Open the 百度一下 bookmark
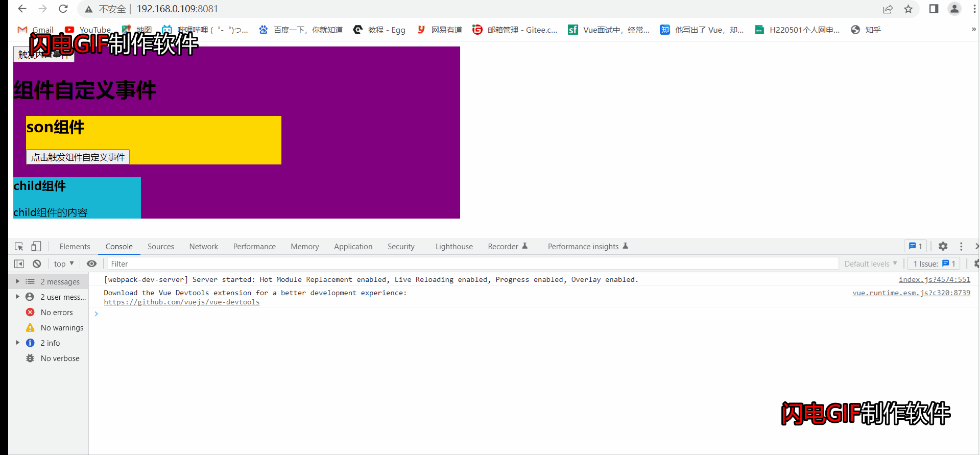980x455 pixels. (301, 30)
